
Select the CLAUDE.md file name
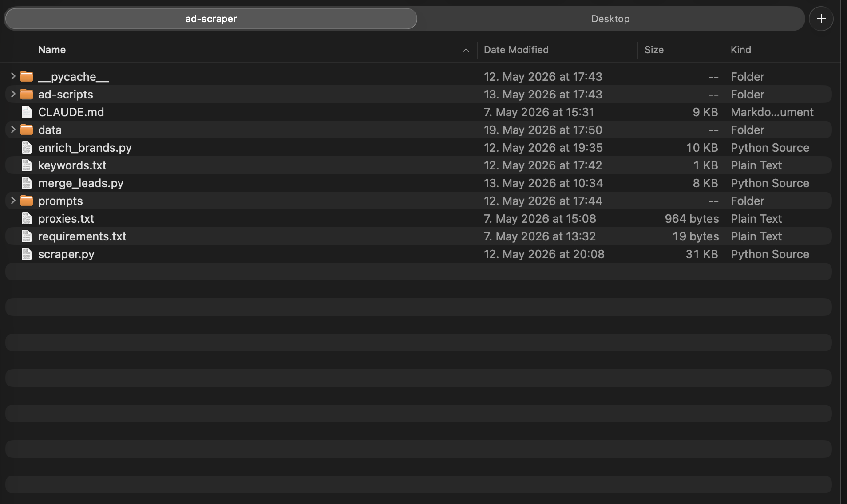[71, 112]
